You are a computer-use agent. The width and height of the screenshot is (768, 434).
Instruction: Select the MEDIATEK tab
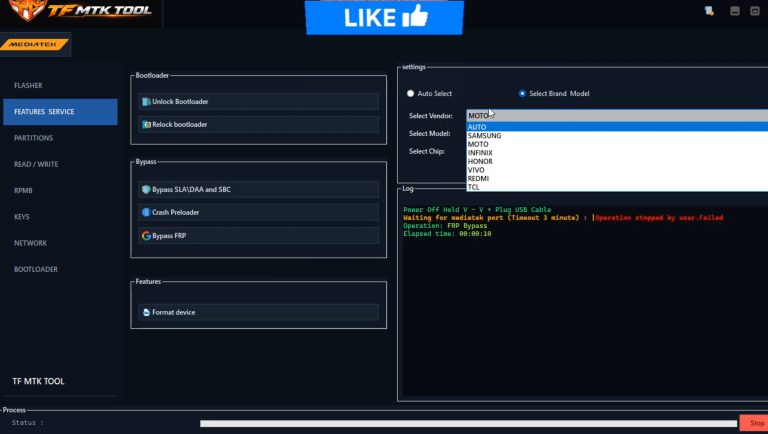click(x=35, y=45)
